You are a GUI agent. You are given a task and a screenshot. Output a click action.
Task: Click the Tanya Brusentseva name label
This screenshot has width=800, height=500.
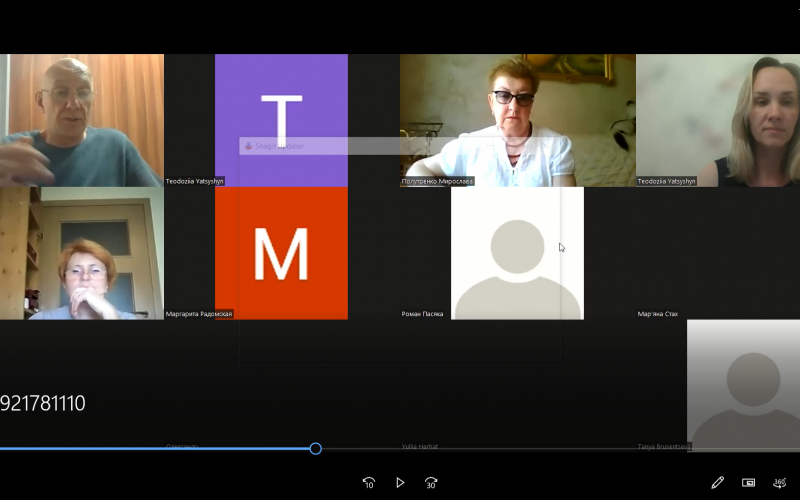coord(664,446)
